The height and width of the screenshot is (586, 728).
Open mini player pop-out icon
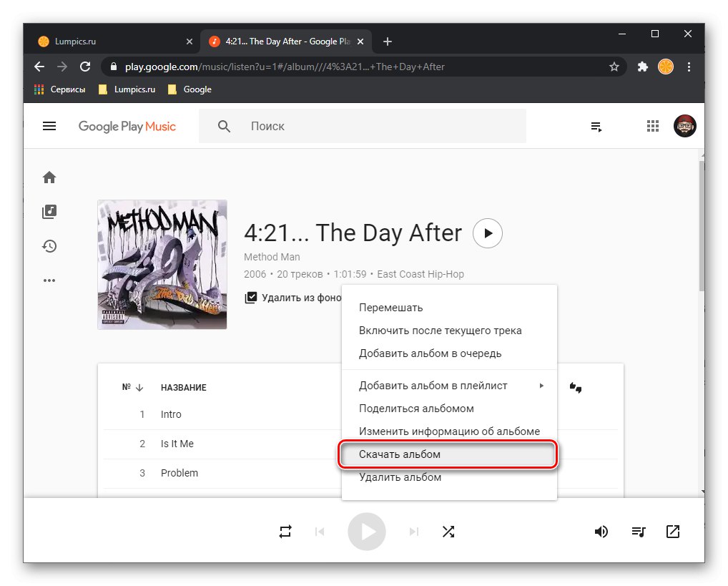(673, 532)
